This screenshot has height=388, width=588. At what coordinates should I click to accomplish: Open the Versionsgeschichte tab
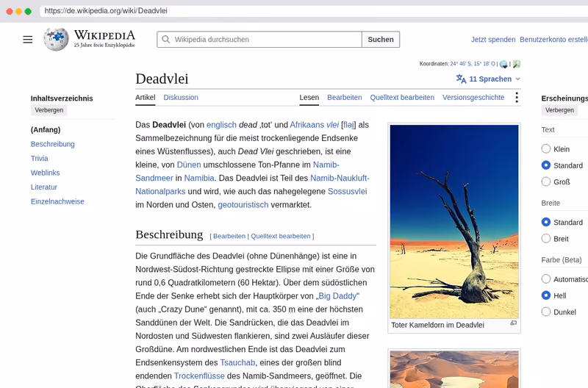pyautogui.click(x=473, y=98)
